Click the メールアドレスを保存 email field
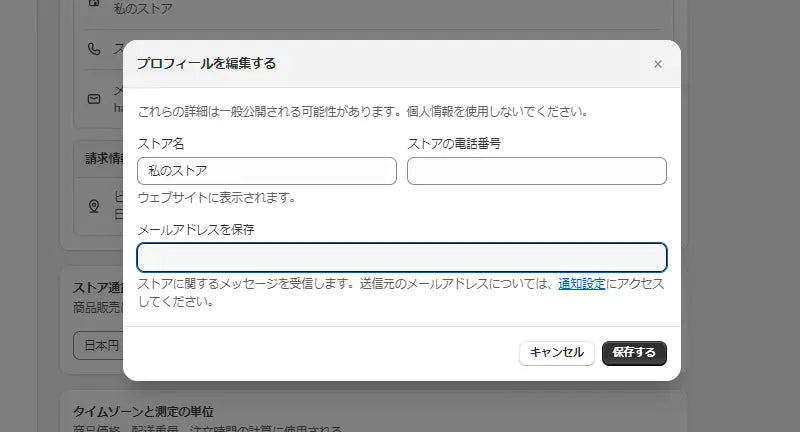800x432 pixels. click(402, 258)
